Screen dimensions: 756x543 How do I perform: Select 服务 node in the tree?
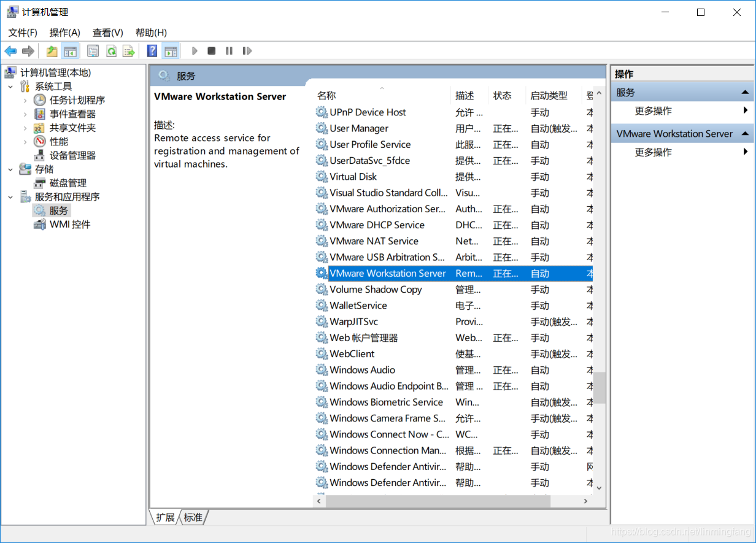click(x=58, y=210)
